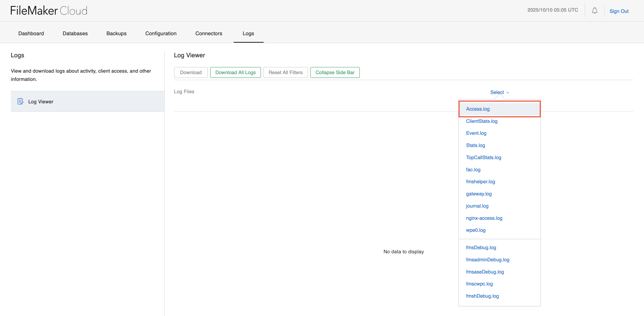The image size is (644, 316).
Task: Click the Log Viewer sidebar icon
Action: 21,101
